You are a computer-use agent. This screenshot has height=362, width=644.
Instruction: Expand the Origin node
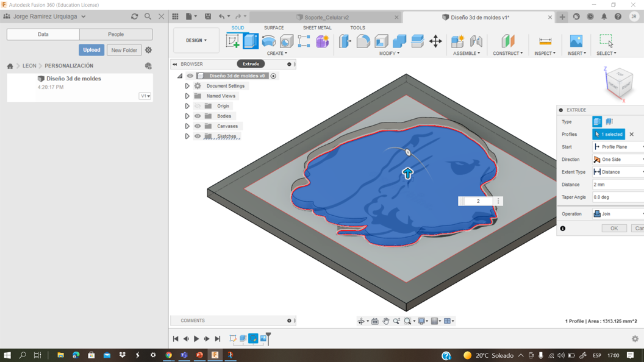(x=187, y=106)
